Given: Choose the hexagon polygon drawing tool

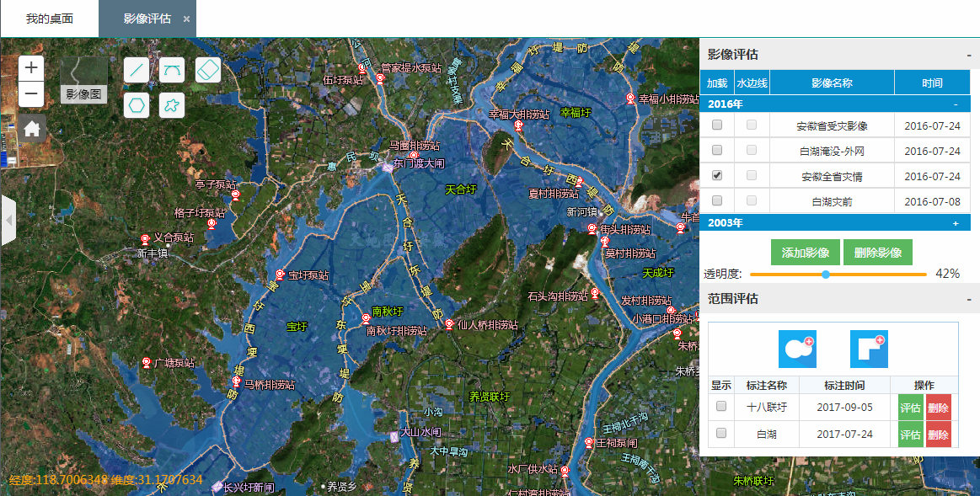Looking at the screenshot, I should (x=137, y=105).
